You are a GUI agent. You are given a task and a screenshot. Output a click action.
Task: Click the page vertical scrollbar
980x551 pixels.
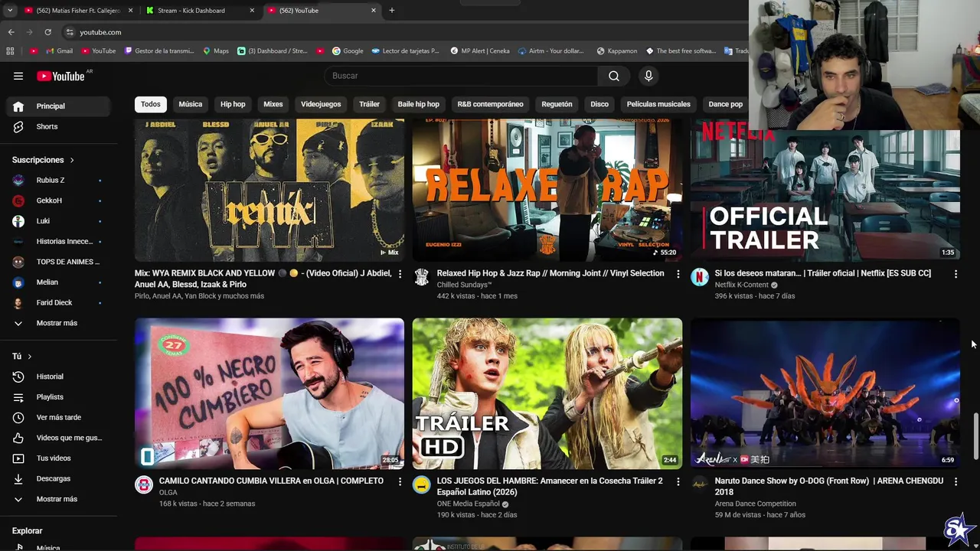975,437
